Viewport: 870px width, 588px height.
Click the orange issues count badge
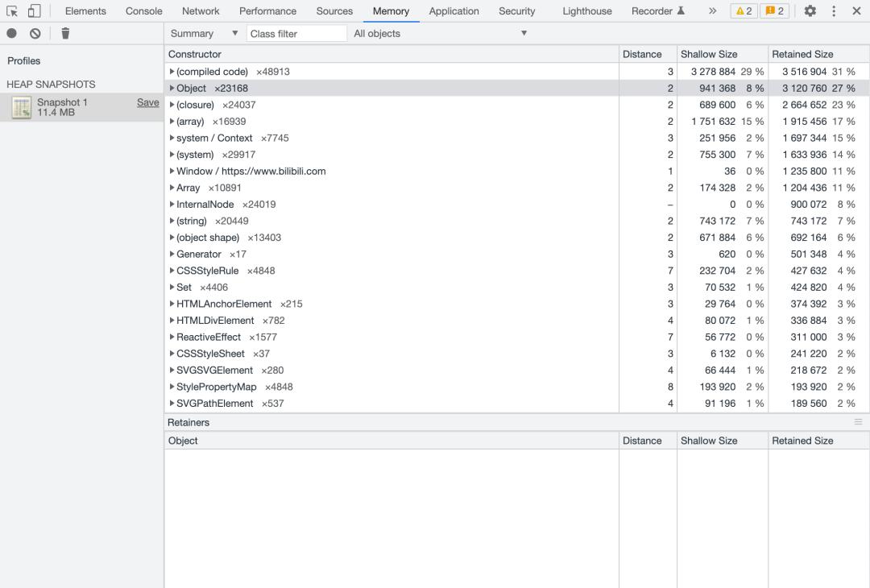[x=774, y=11]
